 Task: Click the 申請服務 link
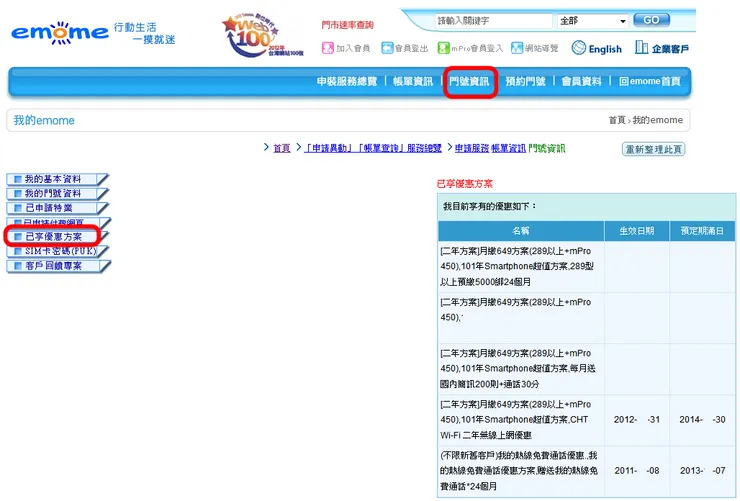(x=472, y=148)
